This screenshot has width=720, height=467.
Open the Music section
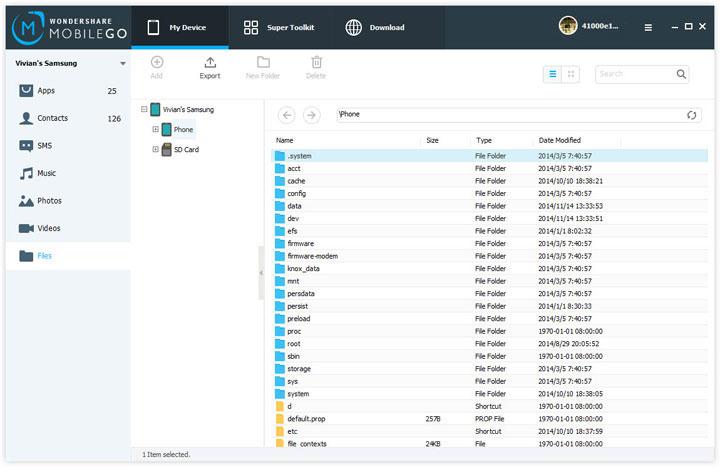(68, 173)
